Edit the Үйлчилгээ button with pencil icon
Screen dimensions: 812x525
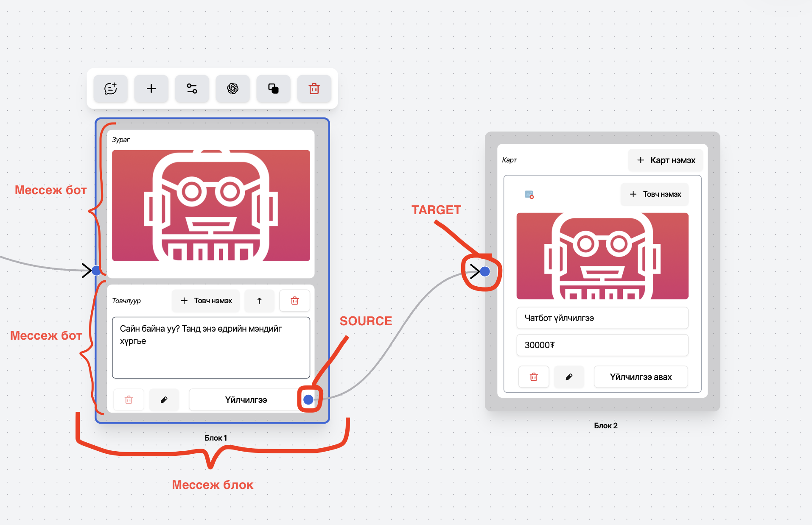click(x=164, y=399)
